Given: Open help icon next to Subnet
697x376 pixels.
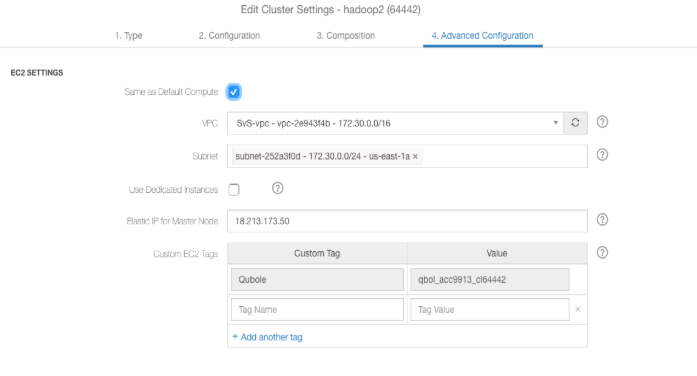Looking at the screenshot, I should tap(602, 155).
